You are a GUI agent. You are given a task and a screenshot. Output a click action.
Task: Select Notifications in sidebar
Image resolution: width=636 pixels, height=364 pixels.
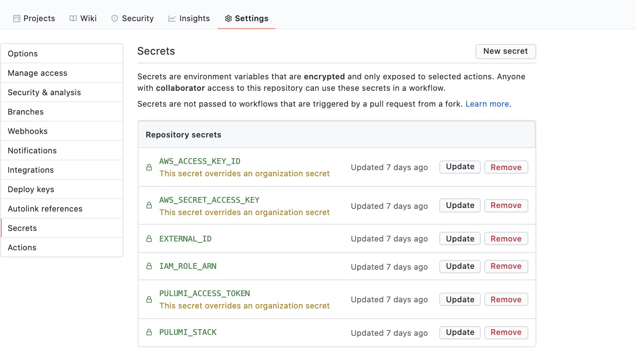(x=62, y=151)
